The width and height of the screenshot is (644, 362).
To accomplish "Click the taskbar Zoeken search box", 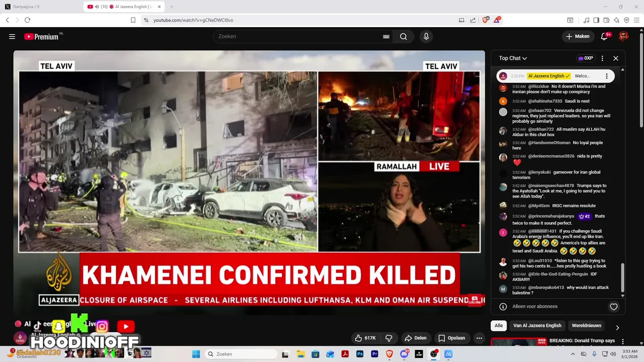I will pyautogui.click(x=240, y=354).
